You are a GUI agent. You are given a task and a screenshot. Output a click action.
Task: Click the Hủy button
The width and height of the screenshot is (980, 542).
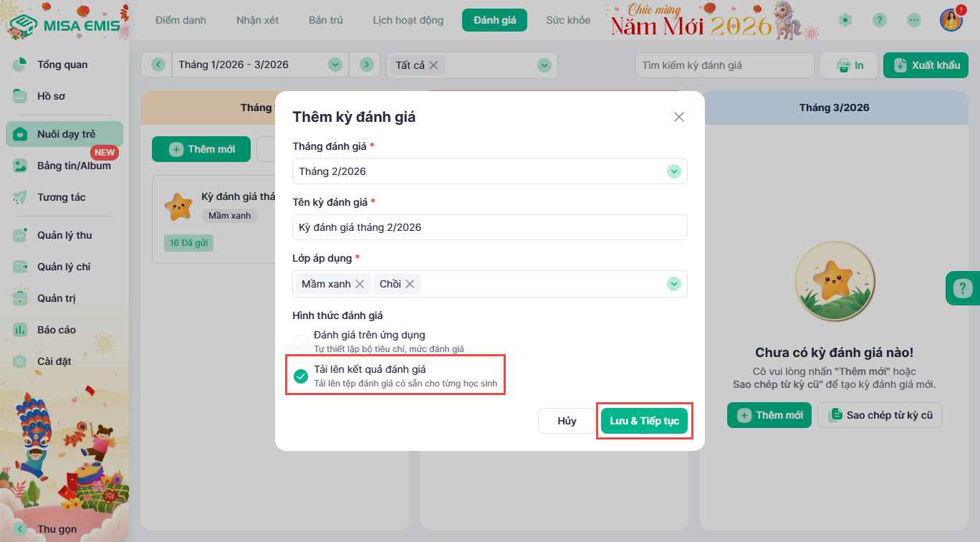point(567,421)
